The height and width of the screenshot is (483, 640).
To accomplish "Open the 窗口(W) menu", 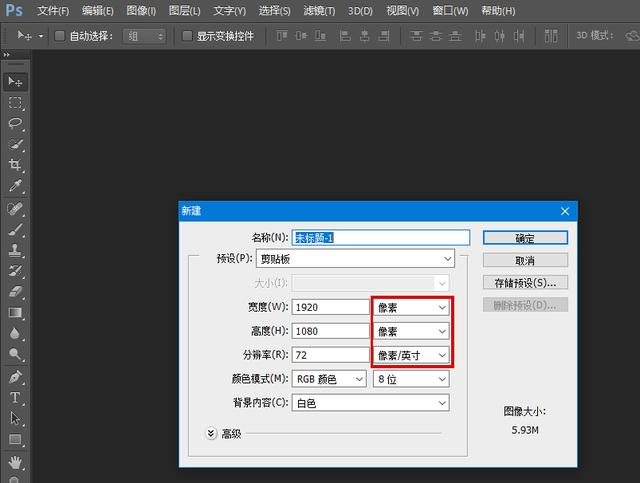I will coord(450,11).
